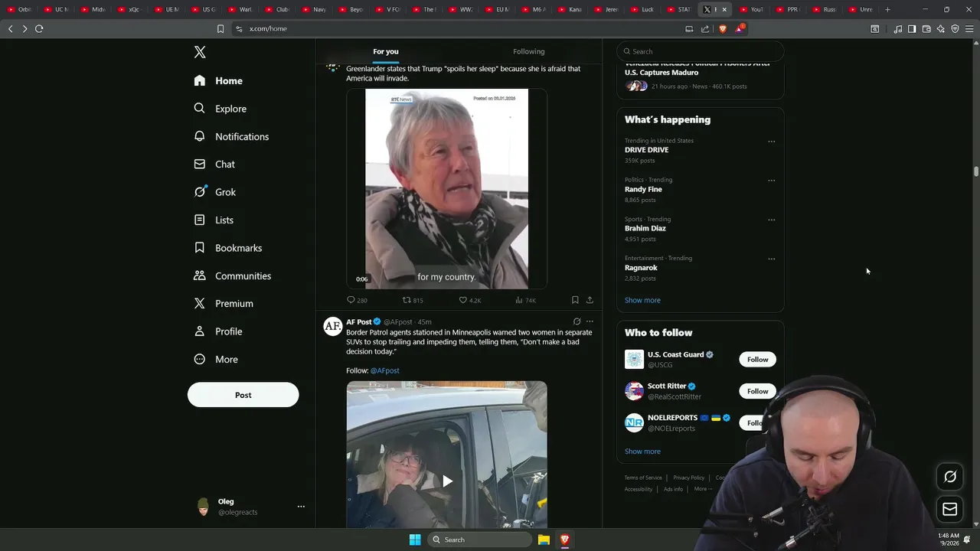980x551 pixels.
Task: Bookmark the Greenlander video post
Action: point(575,300)
